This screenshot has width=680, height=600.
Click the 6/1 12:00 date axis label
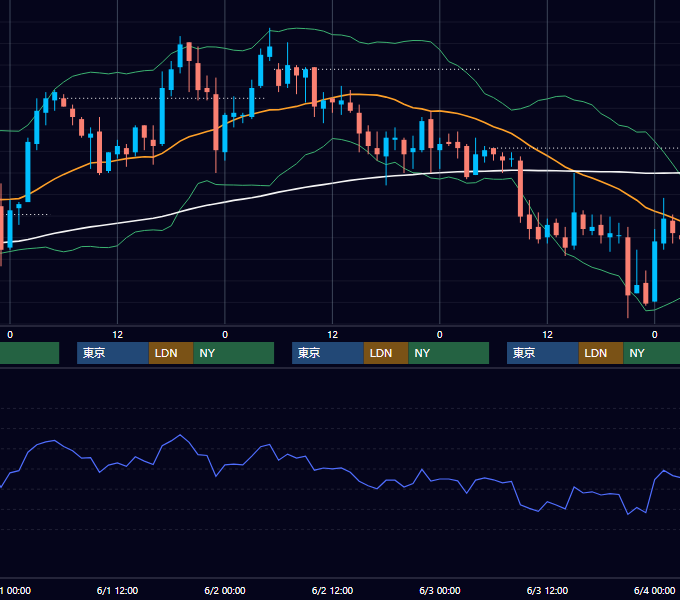(x=118, y=590)
